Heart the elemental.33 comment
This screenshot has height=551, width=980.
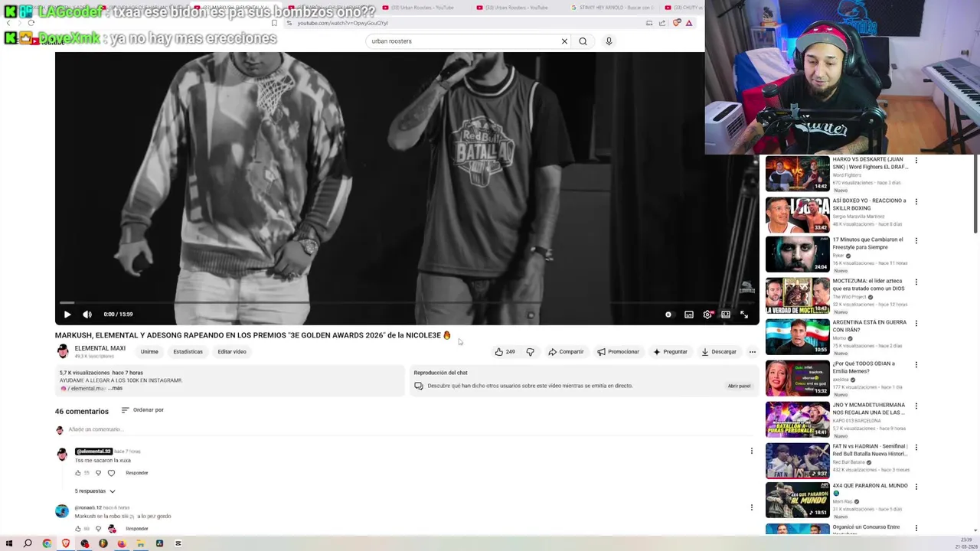pos(111,473)
